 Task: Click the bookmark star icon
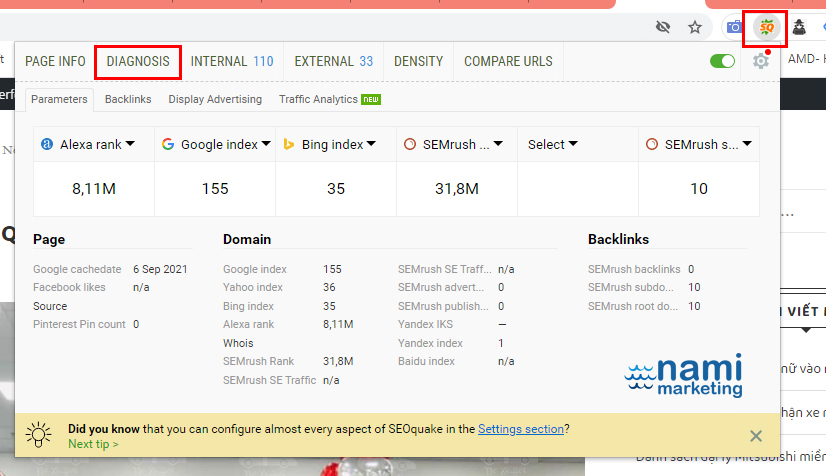(695, 27)
